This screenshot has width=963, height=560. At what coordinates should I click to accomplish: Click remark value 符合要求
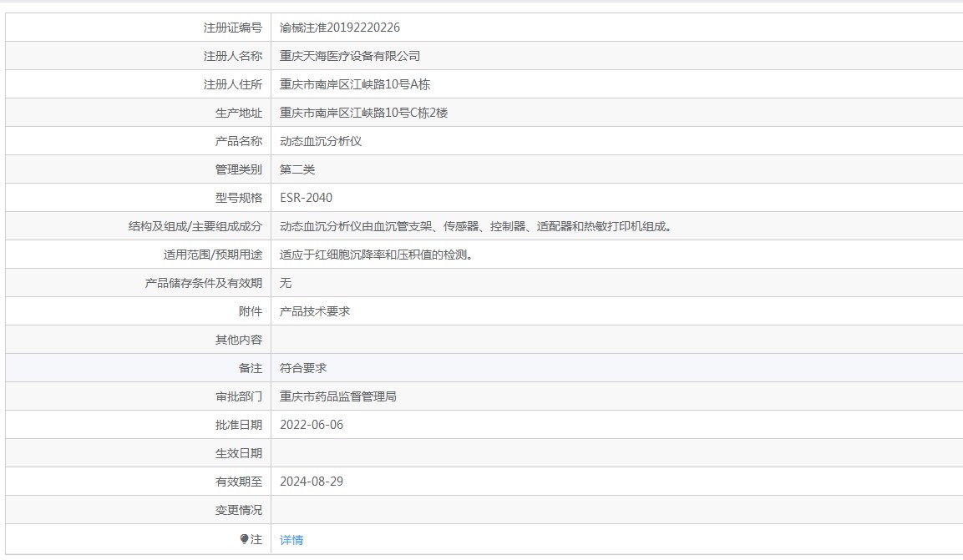click(303, 368)
